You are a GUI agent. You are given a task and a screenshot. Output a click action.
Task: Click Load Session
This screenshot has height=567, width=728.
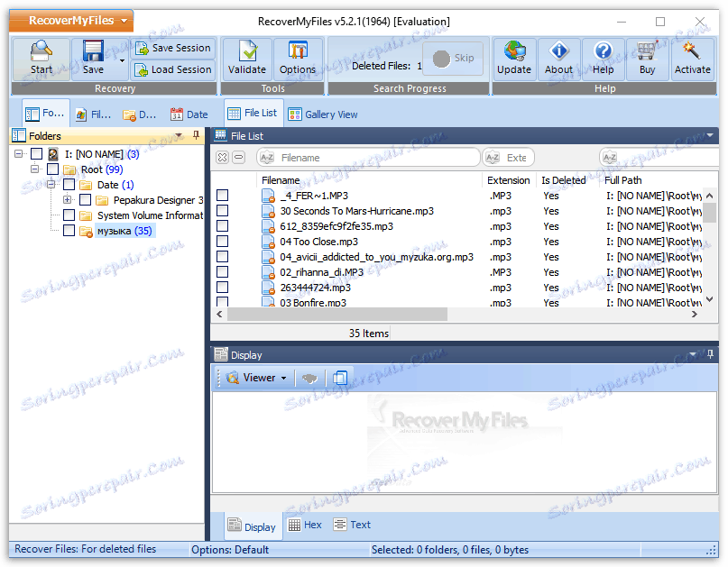pos(172,69)
